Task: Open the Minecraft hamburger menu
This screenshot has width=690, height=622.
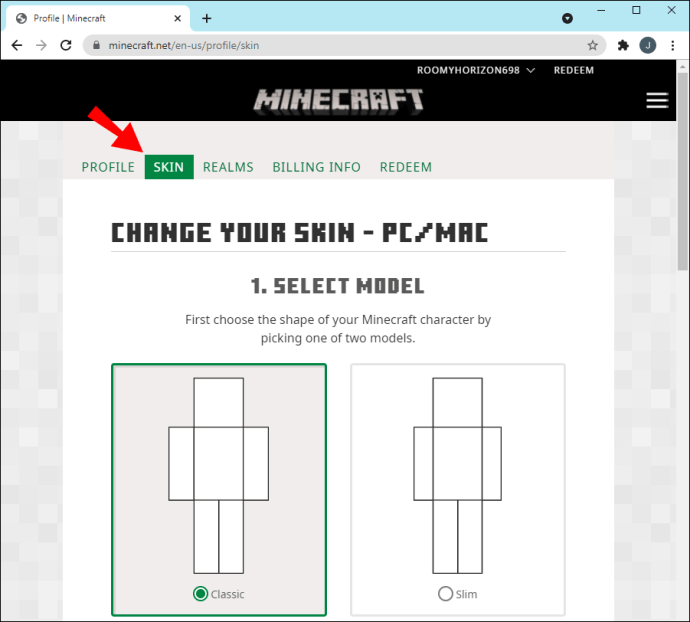Action: coord(657,100)
